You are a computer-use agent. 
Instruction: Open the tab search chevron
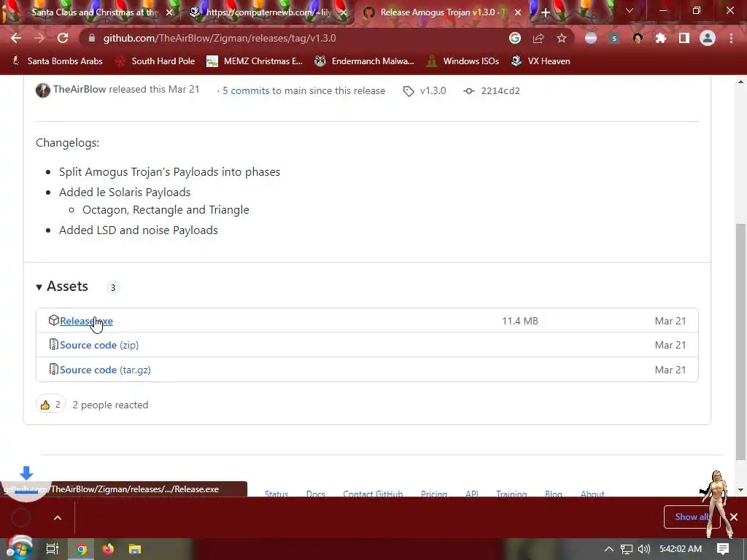pyautogui.click(x=630, y=10)
